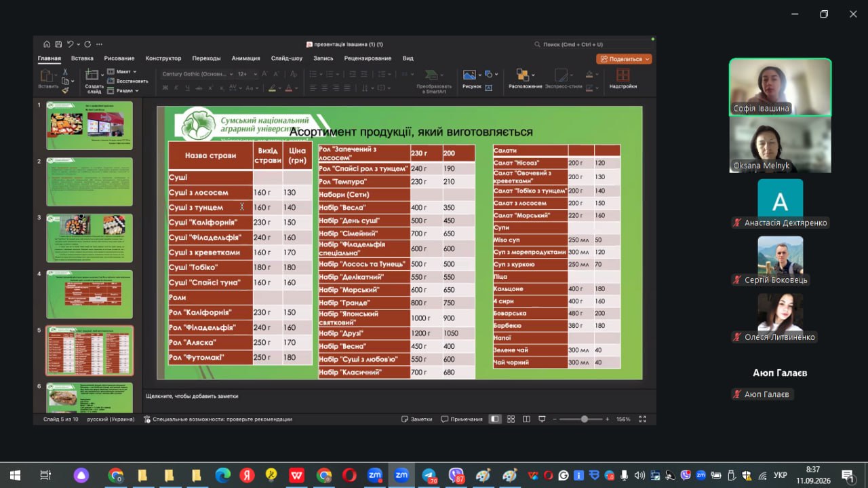Switch to the Вставка ribbon tab
The image size is (868, 488).
point(82,58)
